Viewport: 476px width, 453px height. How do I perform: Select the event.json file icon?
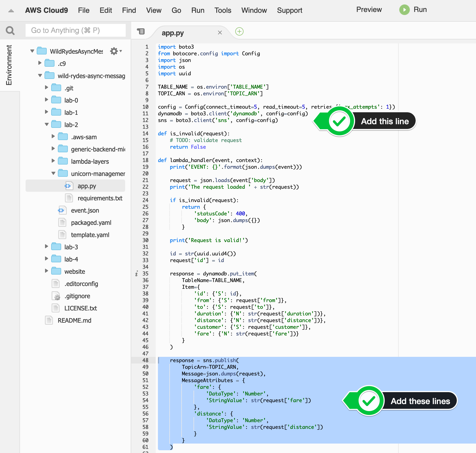tap(62, 210)
